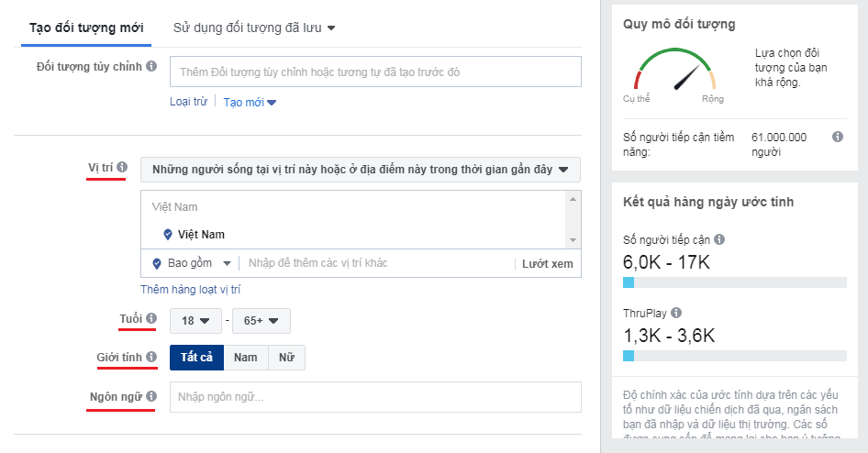Click the 61.000.000 người value

[x=779, y=144]
